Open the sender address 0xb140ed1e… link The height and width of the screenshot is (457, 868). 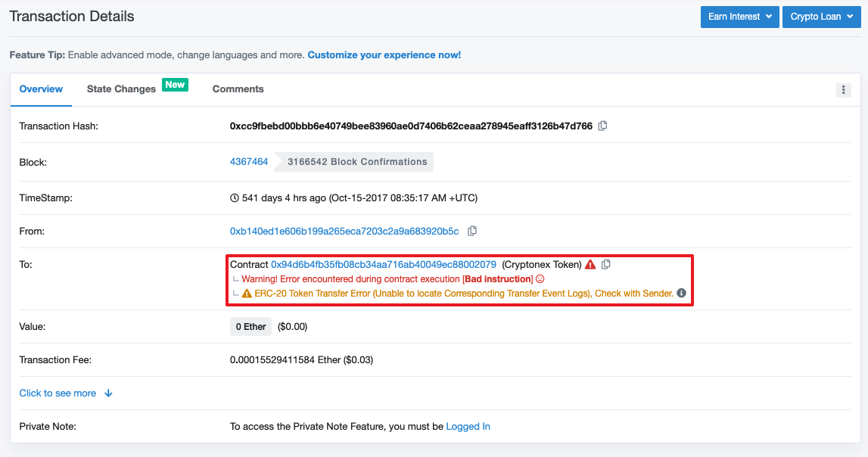[x=344, y=231]
